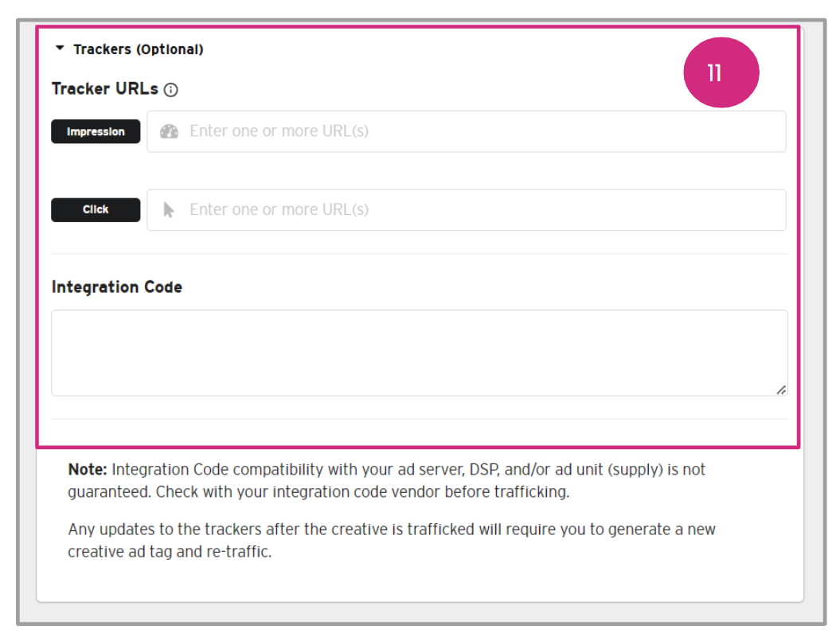Click inside the Integration Code text area
The width and height of the screenshot is (840, 641).
pyautogui.click(x=419, y=352)
